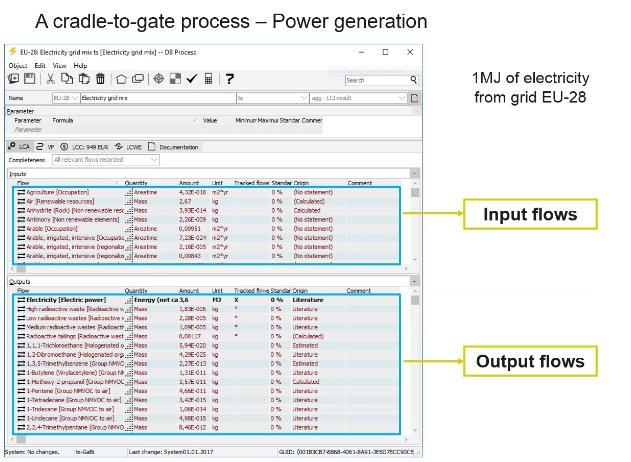Open the View menu
Screen dimensions: 631x462
click(60, 65)
